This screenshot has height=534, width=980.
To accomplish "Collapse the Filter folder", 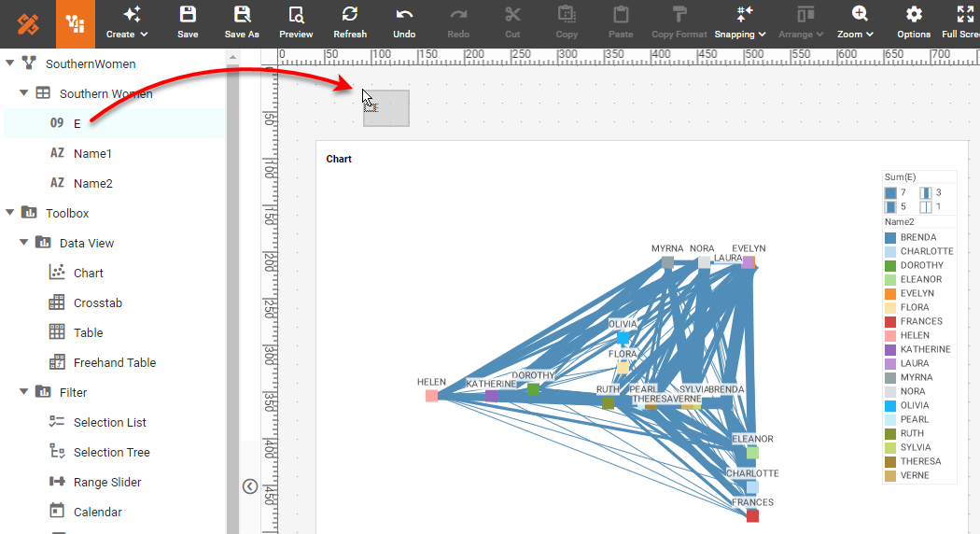I will (x=23, y=392).
